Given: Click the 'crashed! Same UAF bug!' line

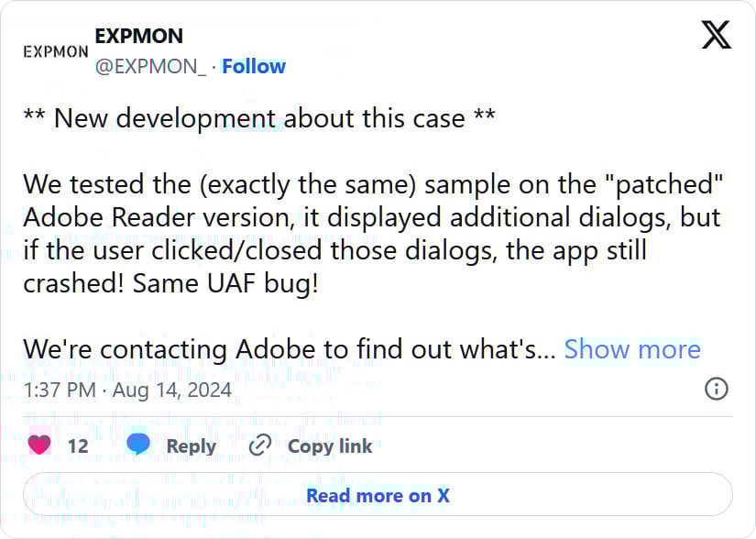Looking at the screenshot, I should pyautogui.click(x=171, y=283).
